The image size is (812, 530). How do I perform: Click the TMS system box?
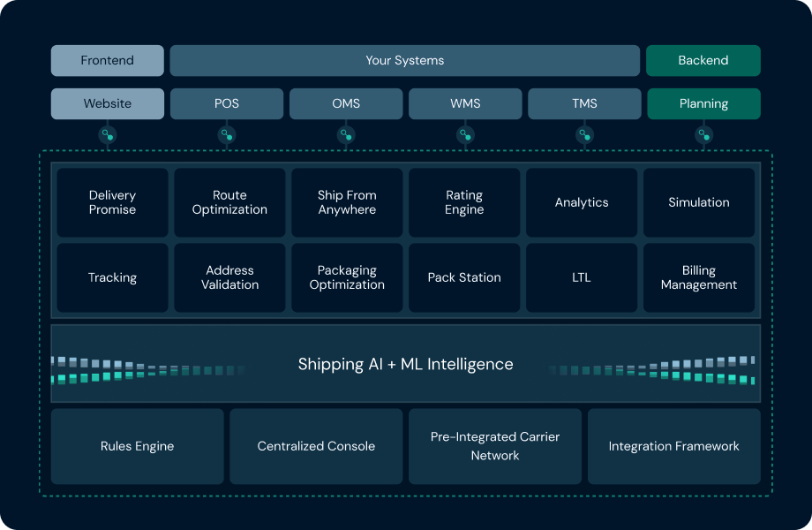(x=584, y=103)
